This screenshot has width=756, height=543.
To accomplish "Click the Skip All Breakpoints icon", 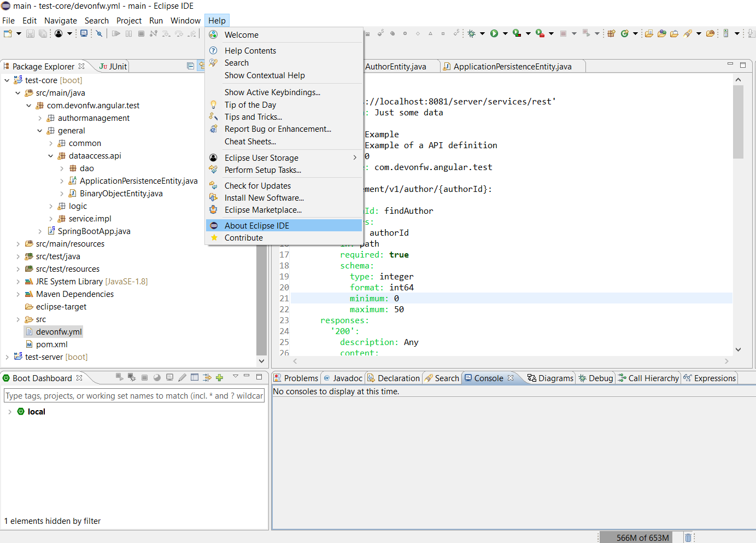I will (x=99, y=34).
